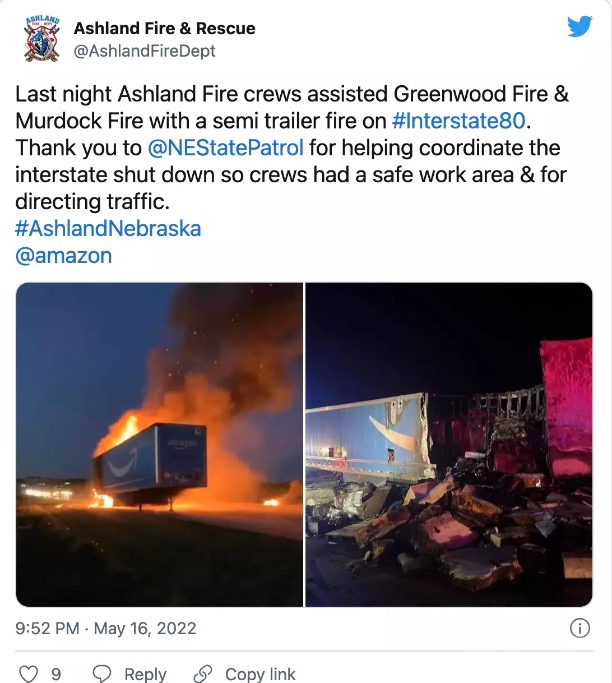Click the Copy link button label
The height and width of the screenshot is (683, 612).
click(x=260, y=674)
